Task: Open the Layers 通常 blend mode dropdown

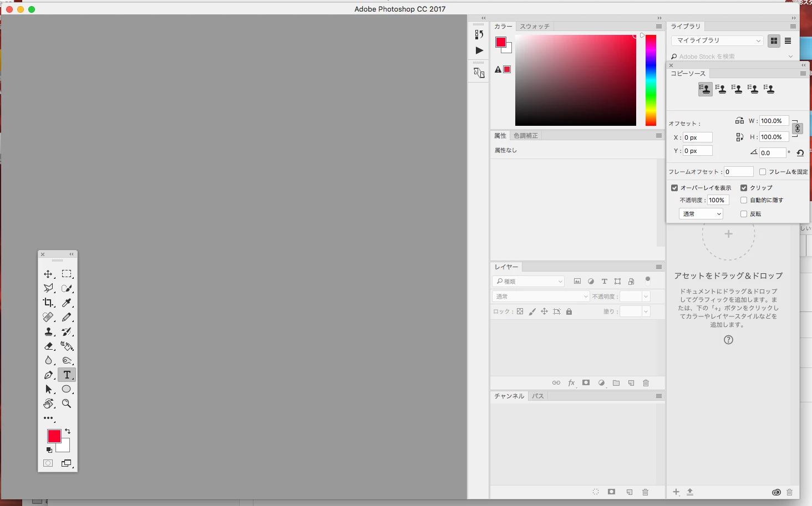Action: (x=541, y=297)
